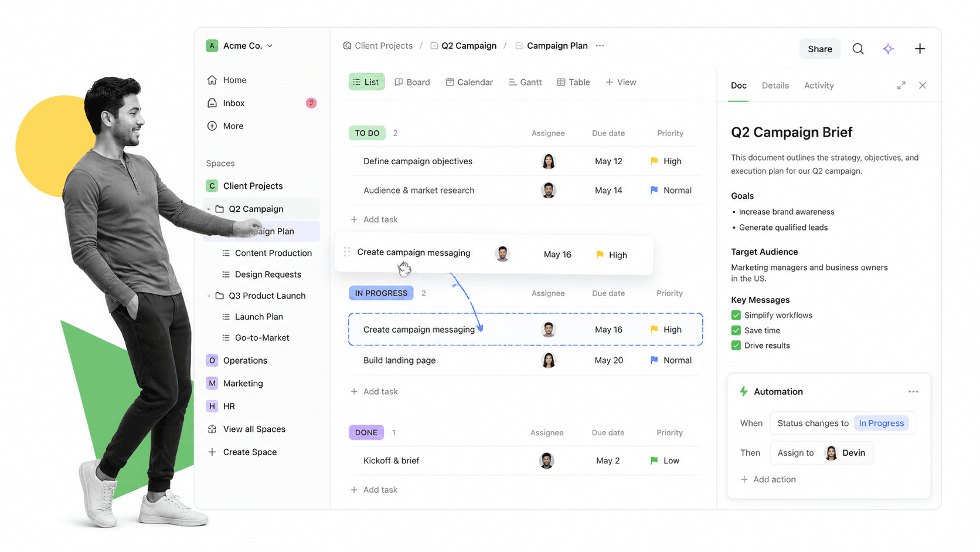
Task: Open the breadcrumb ellipsis menu
Action: click(600, 46)
